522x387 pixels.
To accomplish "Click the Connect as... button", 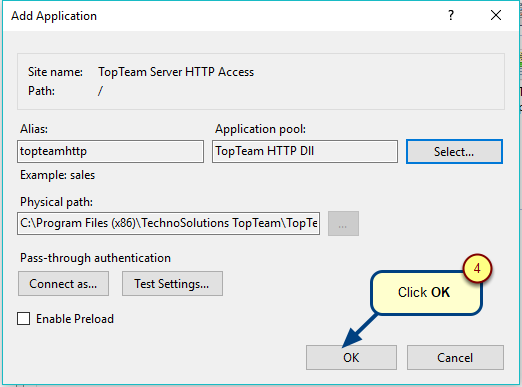I will click(63, 284).
